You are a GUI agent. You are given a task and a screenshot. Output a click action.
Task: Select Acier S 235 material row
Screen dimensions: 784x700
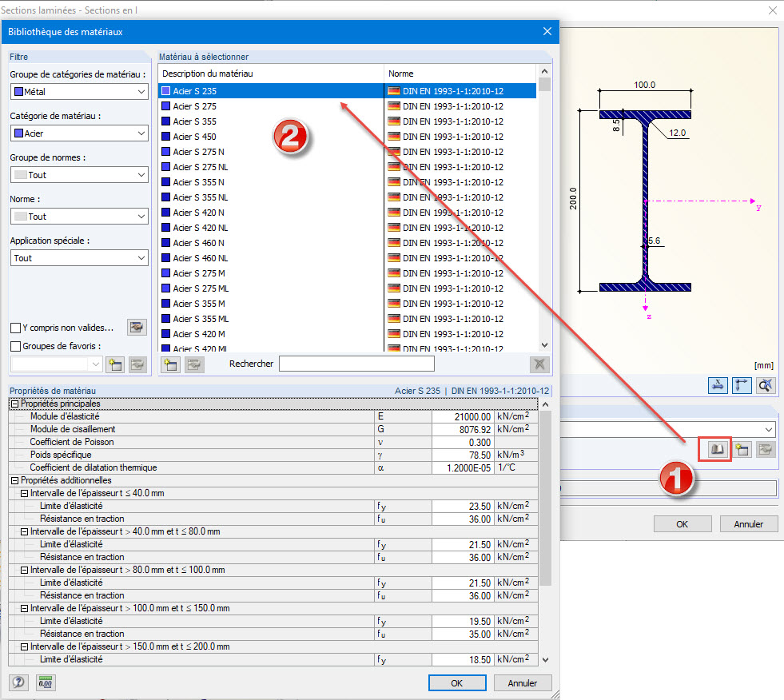point(348,91)
